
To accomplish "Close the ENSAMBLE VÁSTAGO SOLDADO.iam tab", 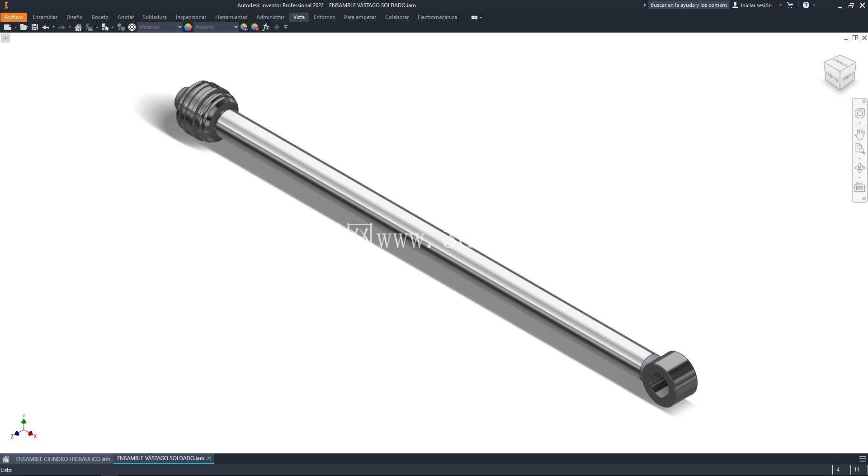I will pyautogui.click(x=209, y=458).
